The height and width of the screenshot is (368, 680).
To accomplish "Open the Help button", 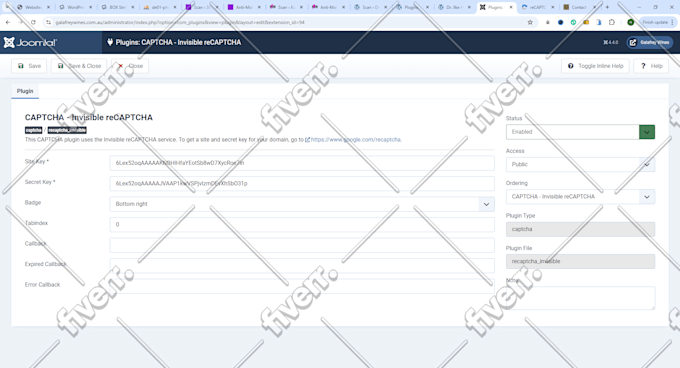I will pyautogui.click(x=651, y=66).
